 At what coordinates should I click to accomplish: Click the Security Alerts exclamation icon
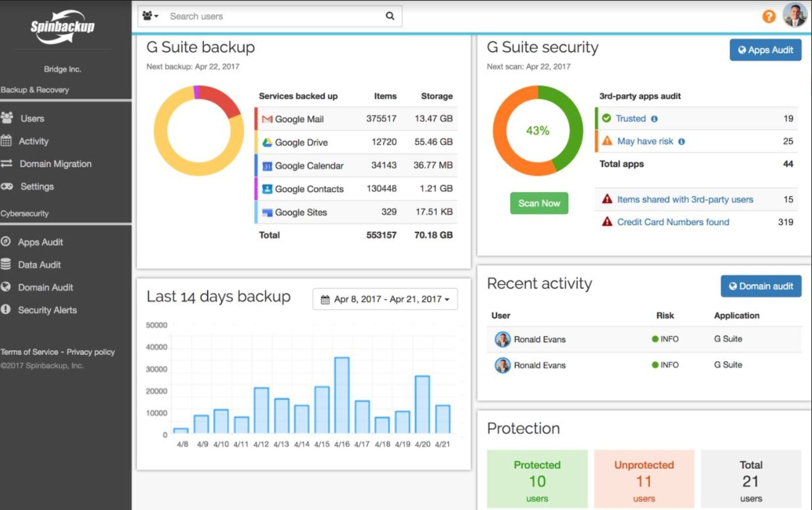pyautogui.click(x=5, y=309)
